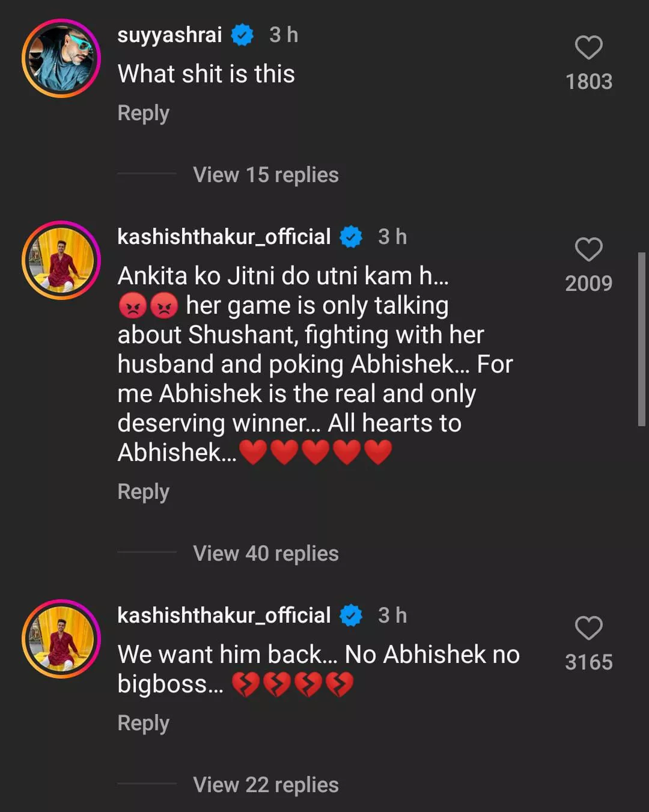
Task: Reply to the comment about Ankita's game
Action: pos(143,492)
